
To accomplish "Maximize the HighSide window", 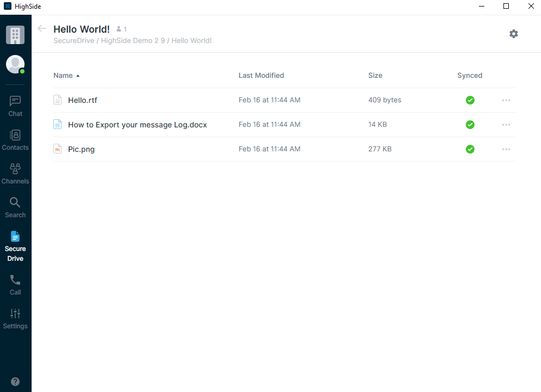I will point(506,6).
